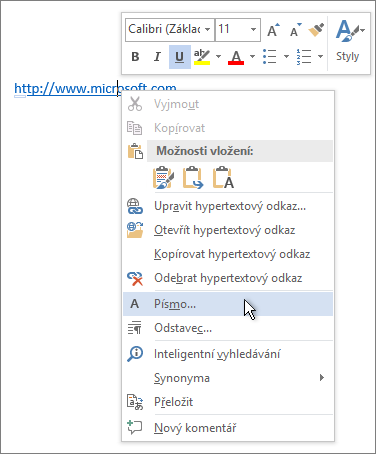Click the smart lookup magnifier icon
Screen dimensions: 376x454
click(x=135, y=354)
